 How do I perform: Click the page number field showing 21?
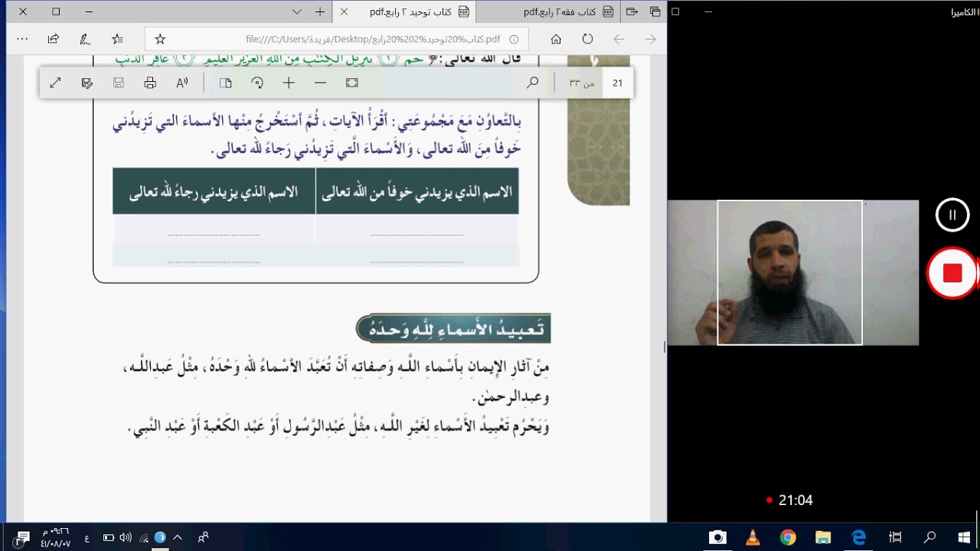click(x=617, y=83)
